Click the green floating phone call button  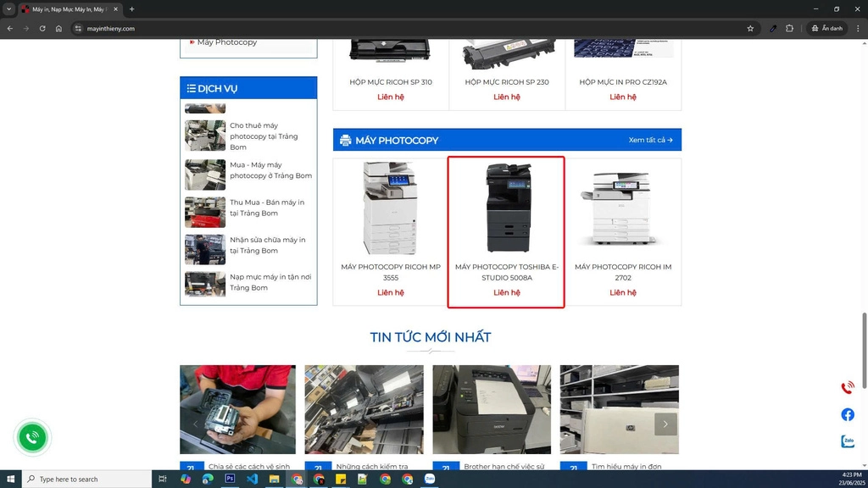32,437
